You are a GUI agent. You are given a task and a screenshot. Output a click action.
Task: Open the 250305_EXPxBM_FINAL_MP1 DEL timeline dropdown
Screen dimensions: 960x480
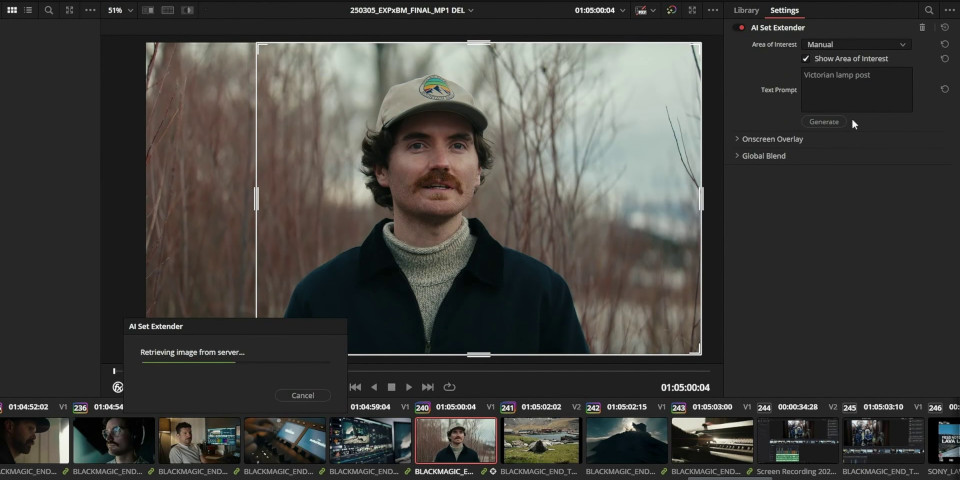(411, 10)
